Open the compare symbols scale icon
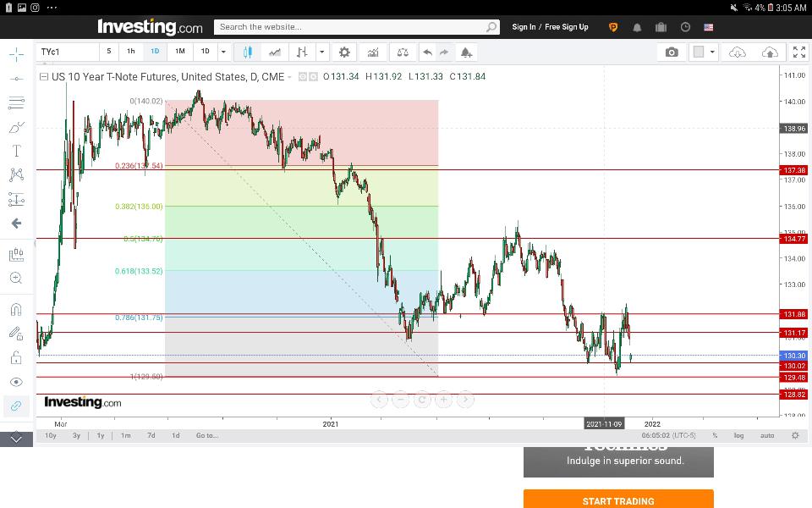The width and height of the screenshot is (812, 508). click(403, 52)
